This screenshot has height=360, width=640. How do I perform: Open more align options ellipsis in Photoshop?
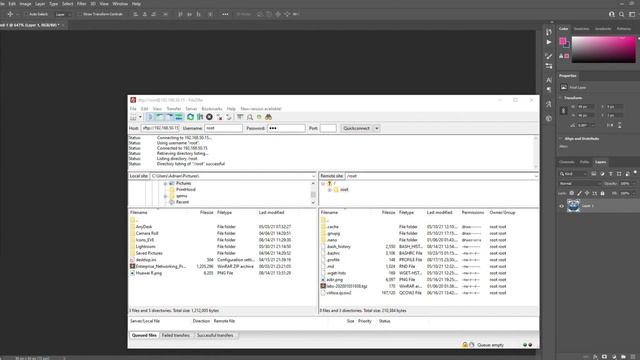click(x=225, y=14)
